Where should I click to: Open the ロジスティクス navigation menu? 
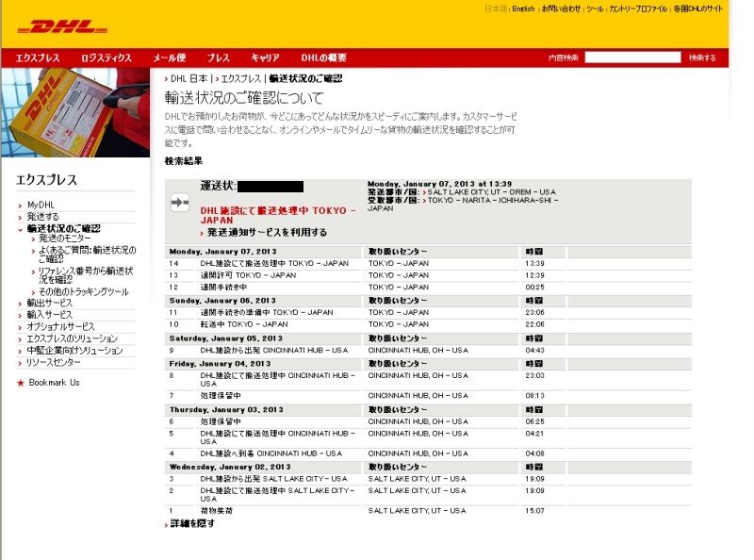click(107, 58)
